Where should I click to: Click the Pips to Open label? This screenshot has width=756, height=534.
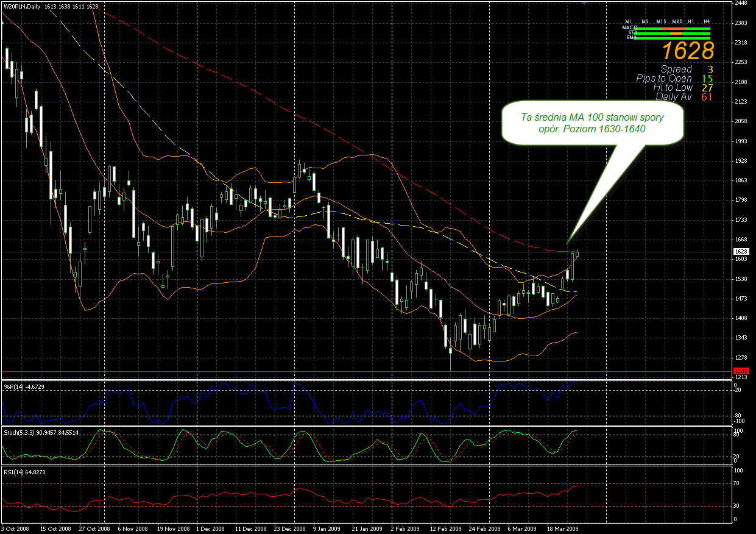tap(664, 79)
